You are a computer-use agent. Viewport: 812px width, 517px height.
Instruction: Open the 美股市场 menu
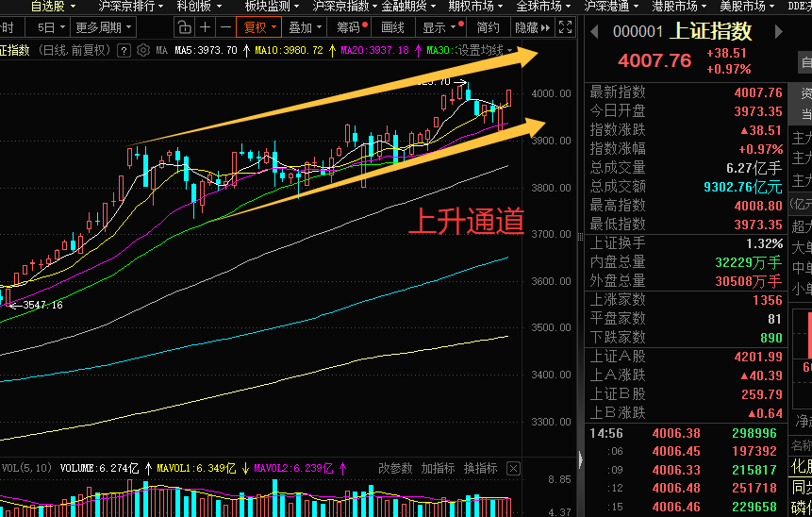pyautogui.click(x=747, y=7)
